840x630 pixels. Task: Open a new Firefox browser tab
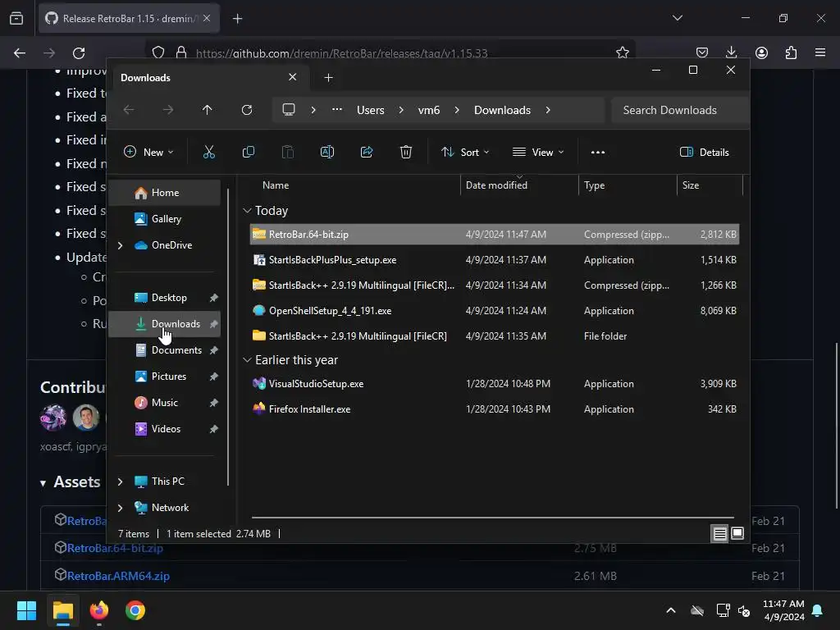coord(238,19)
